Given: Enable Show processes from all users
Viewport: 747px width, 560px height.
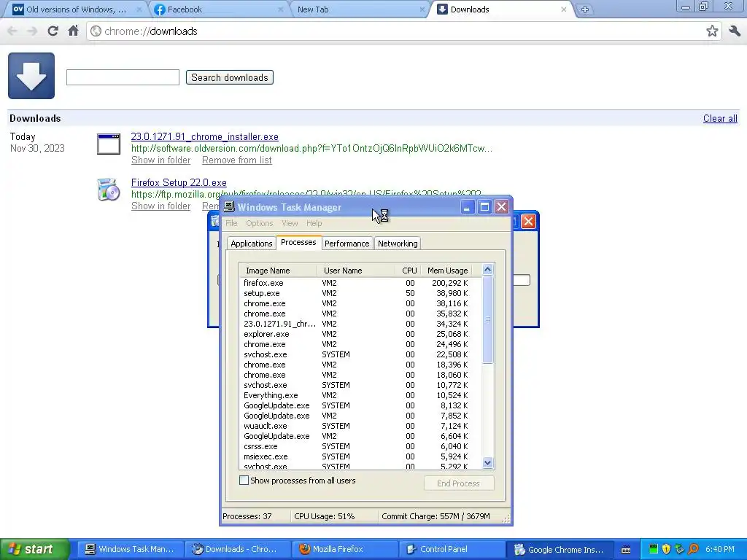Looking at the screenshot, I should pos(244,481).
